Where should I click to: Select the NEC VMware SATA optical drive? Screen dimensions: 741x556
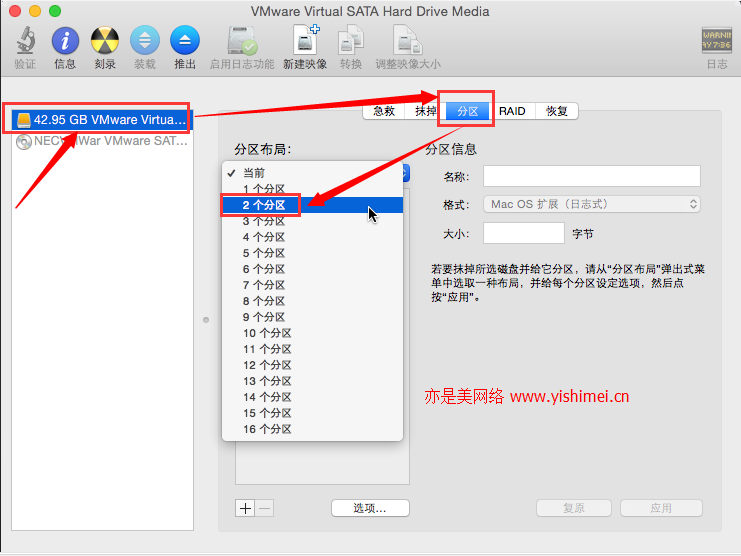tap(103, 141)
